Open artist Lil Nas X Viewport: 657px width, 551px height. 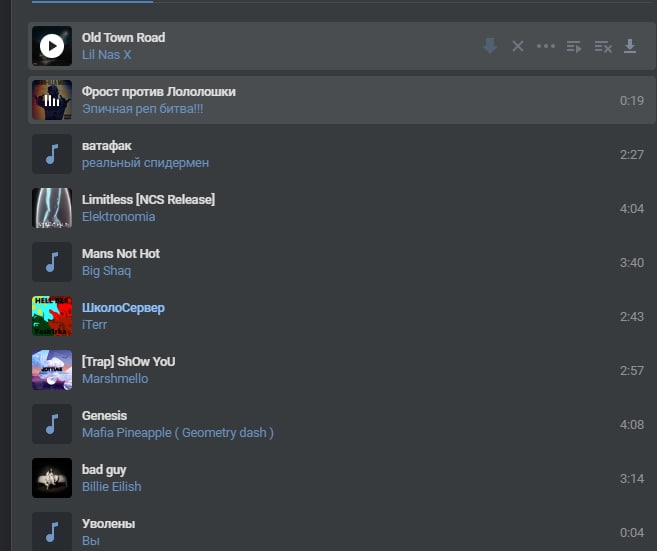[x=106, y=55]
